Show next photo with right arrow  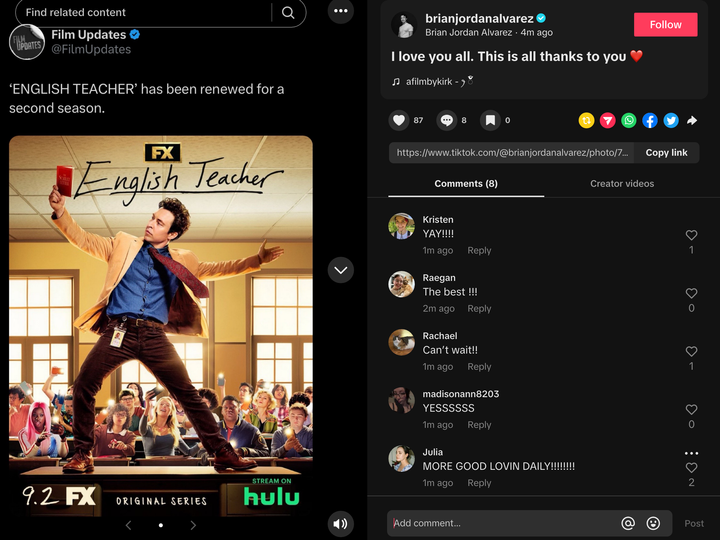(x=193, y=525)
